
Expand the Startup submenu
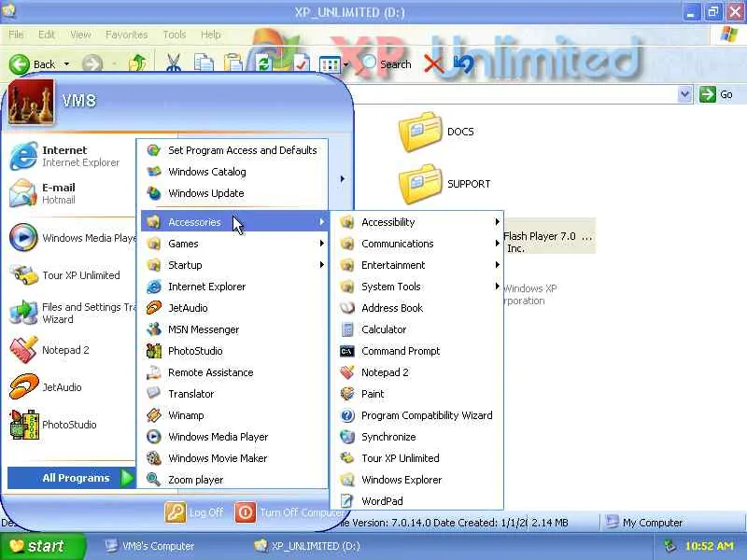pos(234,265)
